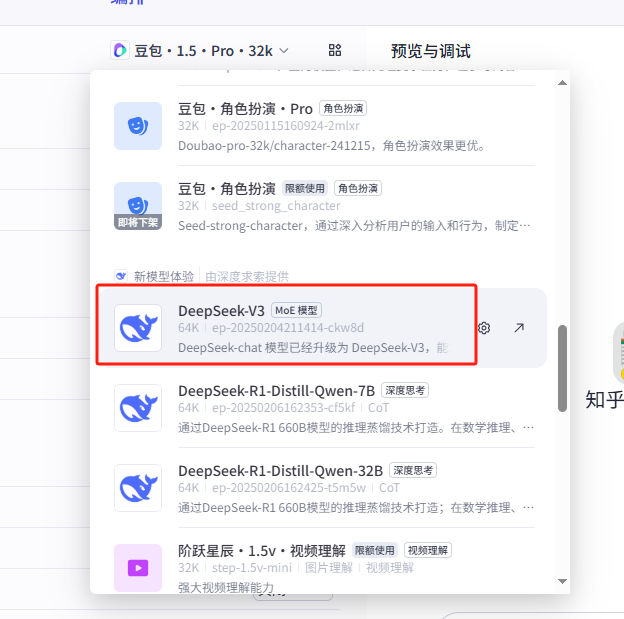Open the 豆包·1.5·Pro·32k model dropdown

(199, 51)
